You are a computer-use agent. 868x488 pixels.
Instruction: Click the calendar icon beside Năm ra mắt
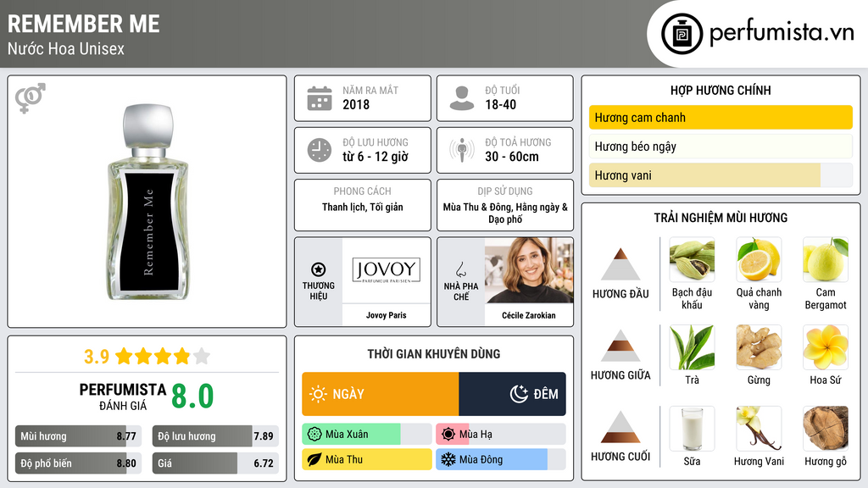click(x=320, y=98)
